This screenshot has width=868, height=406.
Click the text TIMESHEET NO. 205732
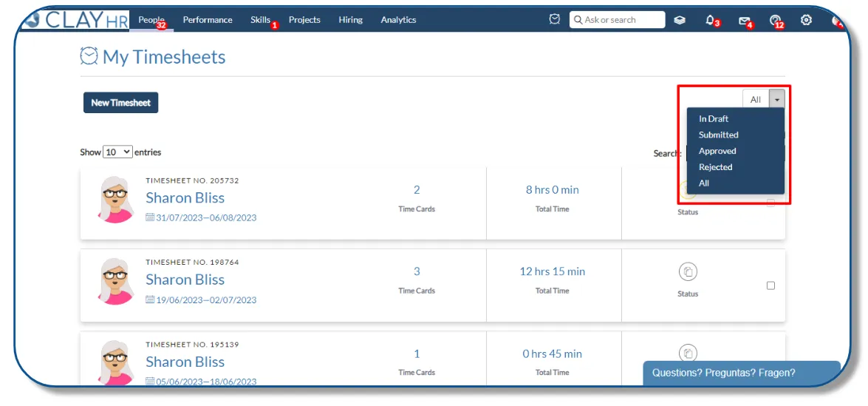coord(192,180)
